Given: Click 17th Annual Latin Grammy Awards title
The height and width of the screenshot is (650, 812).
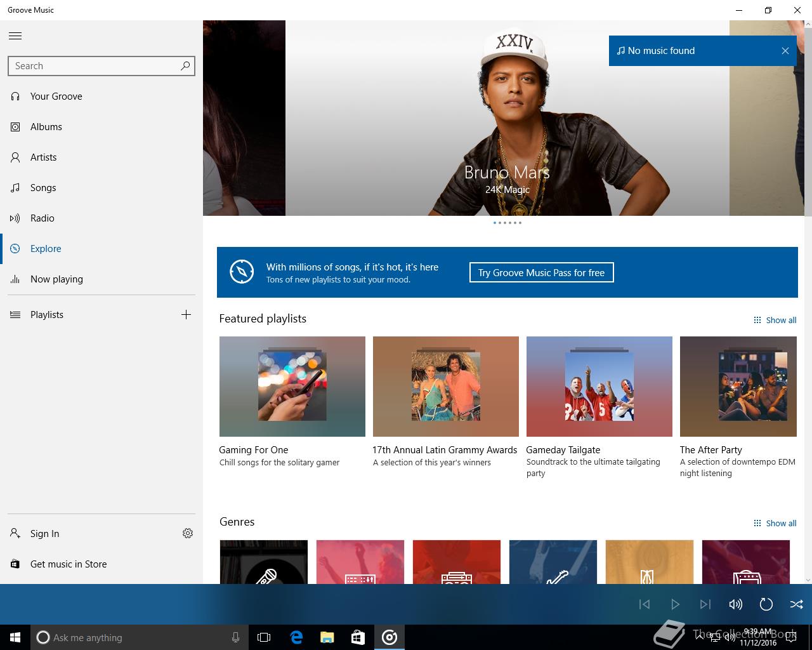Looking at the screenshot, I should (445, 450).
